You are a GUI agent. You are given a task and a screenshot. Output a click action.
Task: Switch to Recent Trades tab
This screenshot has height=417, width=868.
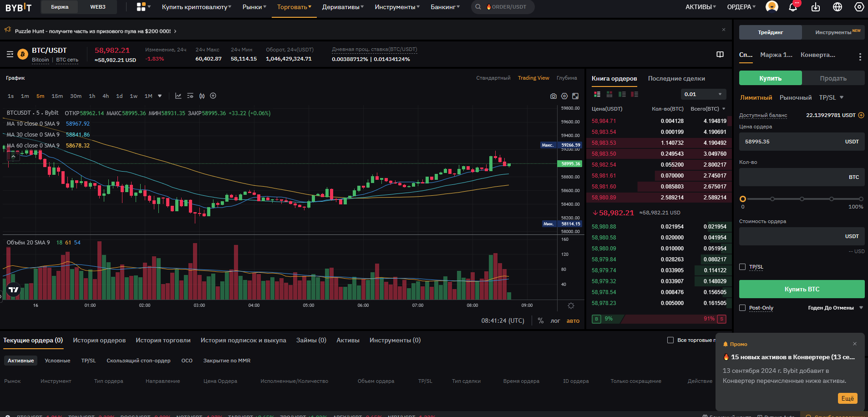(676, 78)
